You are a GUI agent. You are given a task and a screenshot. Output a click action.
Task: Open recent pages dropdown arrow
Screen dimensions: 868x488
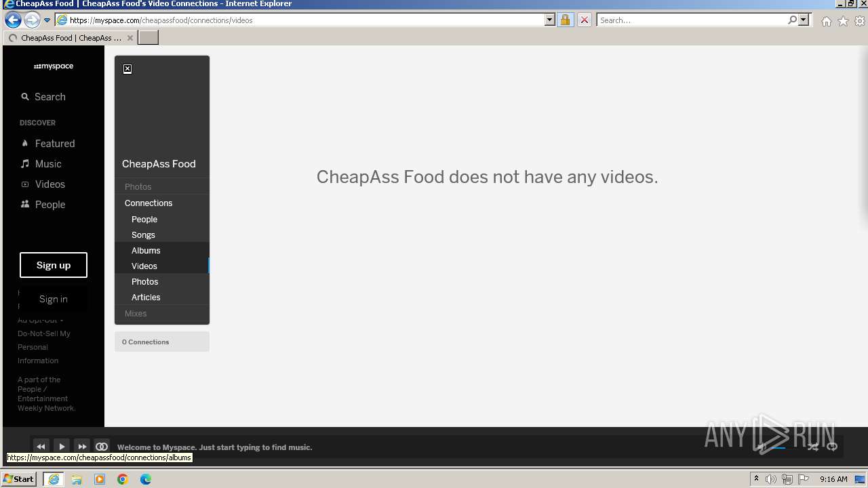pyautogui.click(x=47, y=20)
